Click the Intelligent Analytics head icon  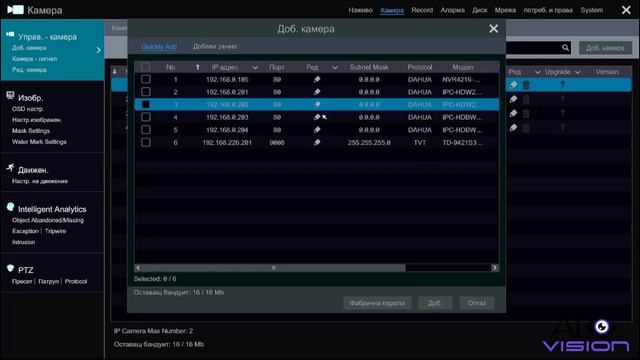coord(11,207)
